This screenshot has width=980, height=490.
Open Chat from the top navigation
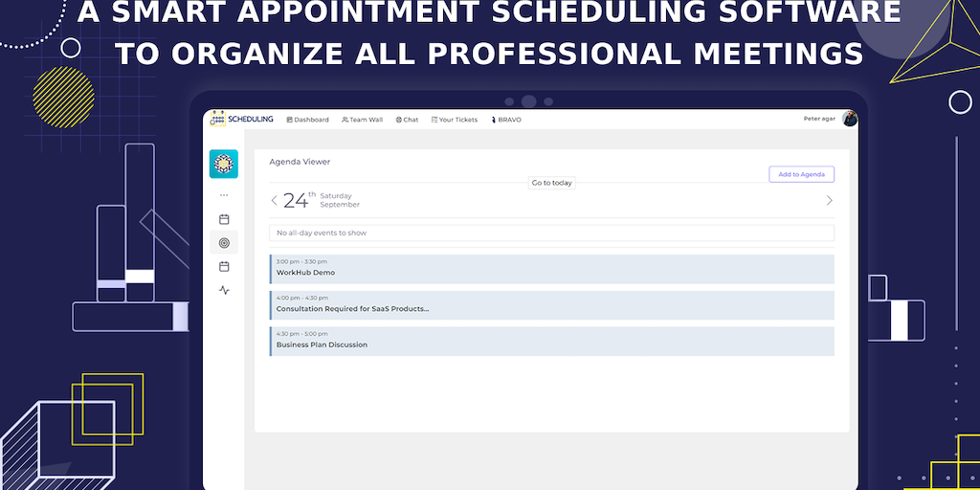(x=407, y=120)
